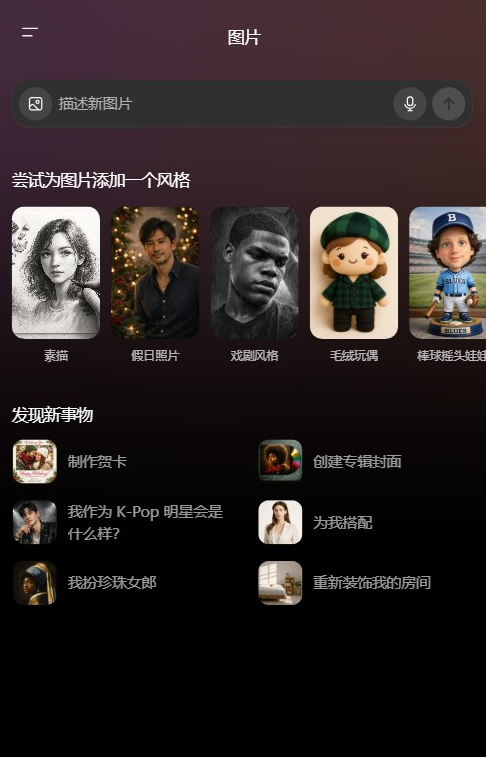Viewport: 486px width, 757px height.
Task: Click the 创建专辑封面 album icon
Action: 280,461
